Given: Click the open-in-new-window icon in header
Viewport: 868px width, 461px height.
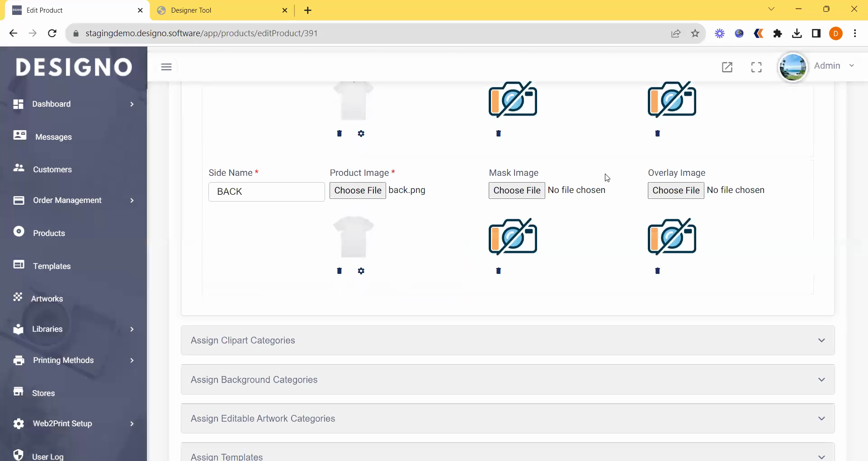Looking at the screenshot, I should click(727, 67).
